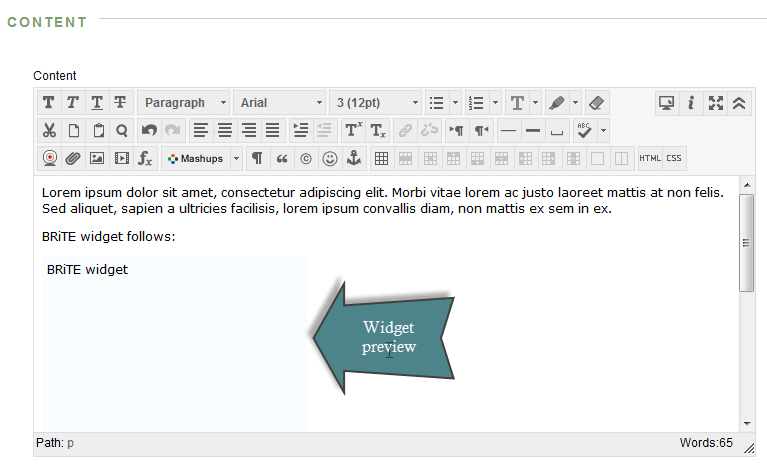This screenshot has height=471, width=767.
Task: Open the preview monitor icon
Action: click(x=666, y=103)
